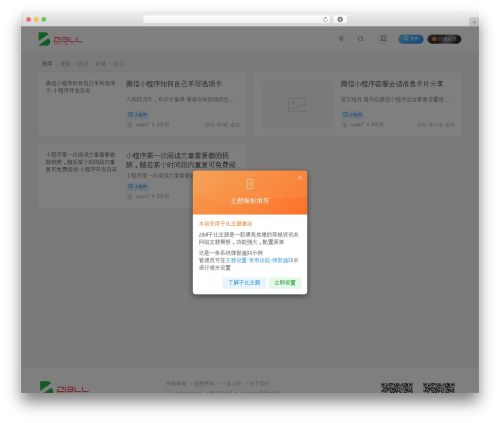Click view count 110 on 客服会话 card
Screen dimensions: 500x423
(x=436, y=125)
